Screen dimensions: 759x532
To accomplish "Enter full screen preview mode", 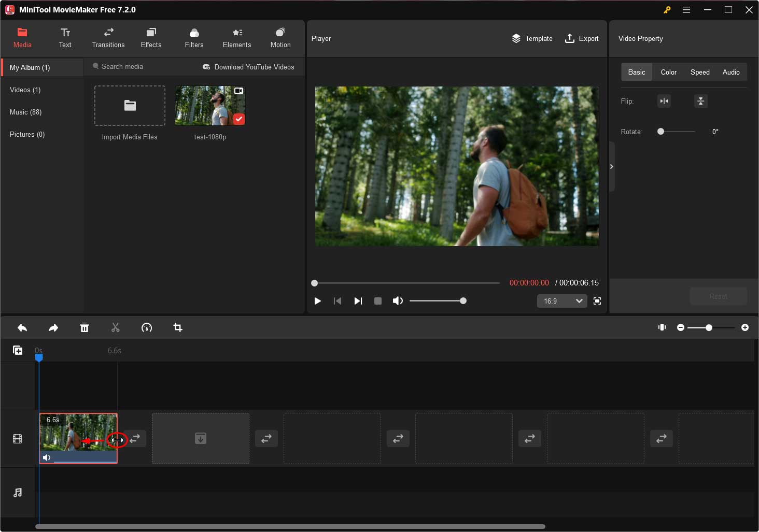I will [597, 301].
